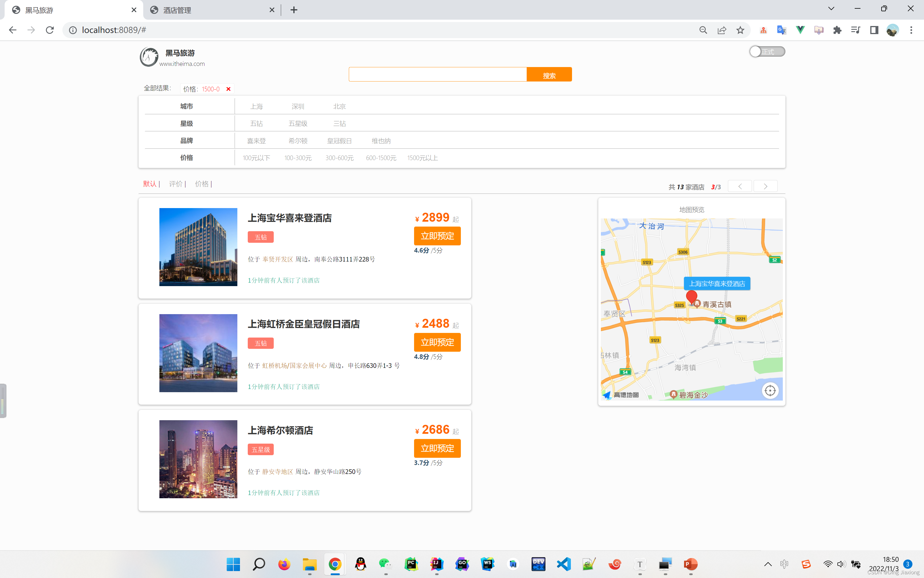Viewport: 924px width, 578px height.
Task: Choose price range 100元以下
Action: 256,158
